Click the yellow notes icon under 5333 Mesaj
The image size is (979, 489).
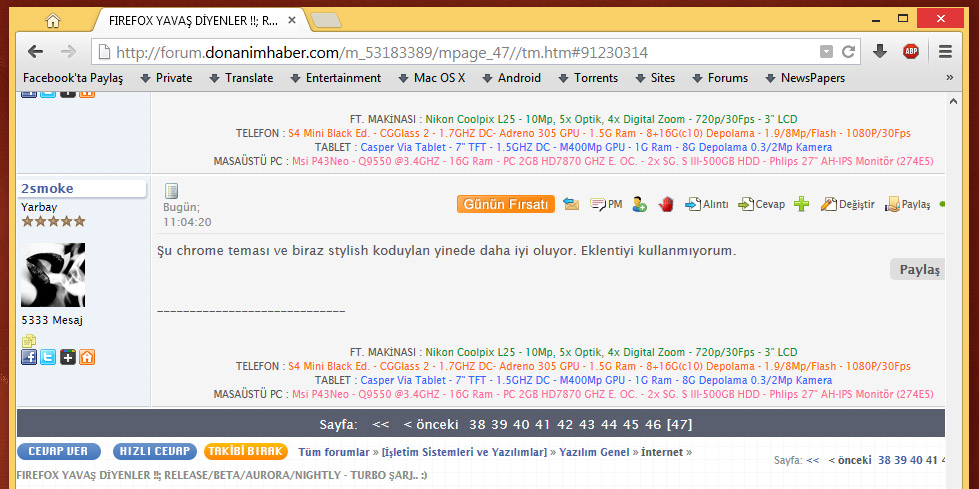(29, 341)
